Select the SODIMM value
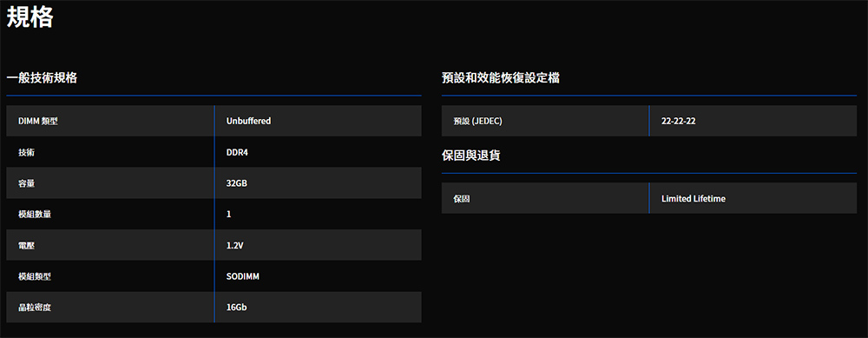The width and height of the screenshot is (868, 338). 242,276
